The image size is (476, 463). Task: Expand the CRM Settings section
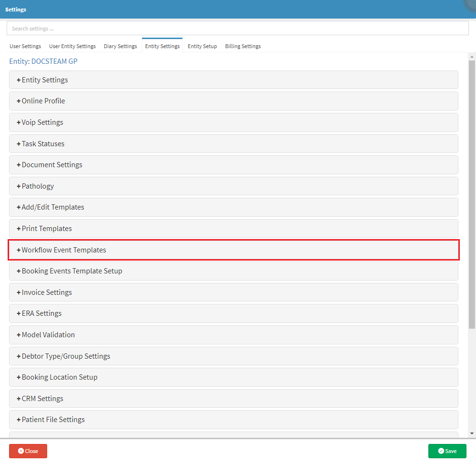(233, 398)
